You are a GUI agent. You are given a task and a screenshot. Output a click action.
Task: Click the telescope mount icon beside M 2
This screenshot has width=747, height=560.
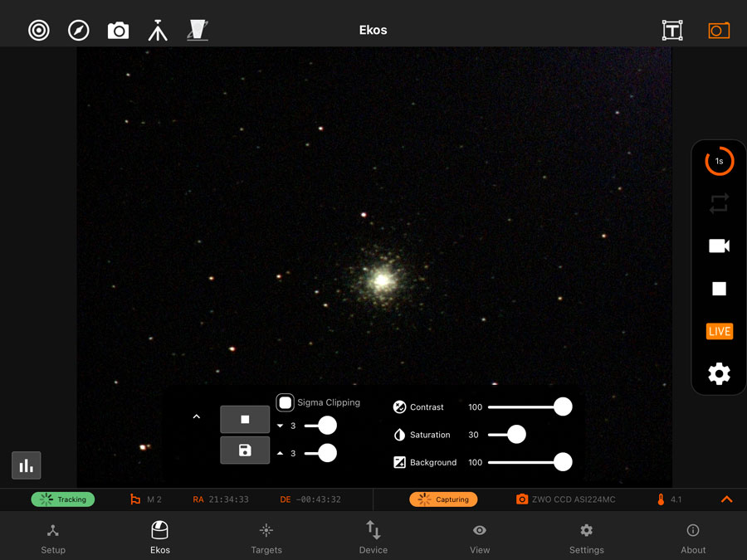[135, 499]
